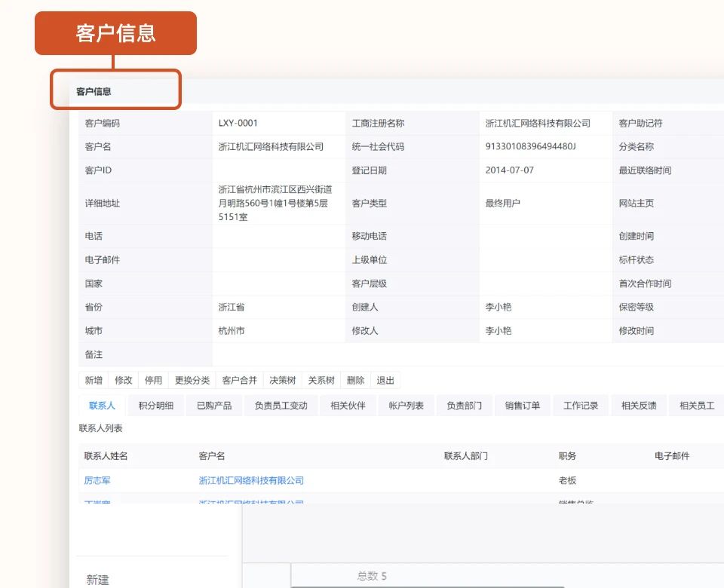724x588 pixels.
Task: Select the 负责部门 tab
Action: pos(464,406)
